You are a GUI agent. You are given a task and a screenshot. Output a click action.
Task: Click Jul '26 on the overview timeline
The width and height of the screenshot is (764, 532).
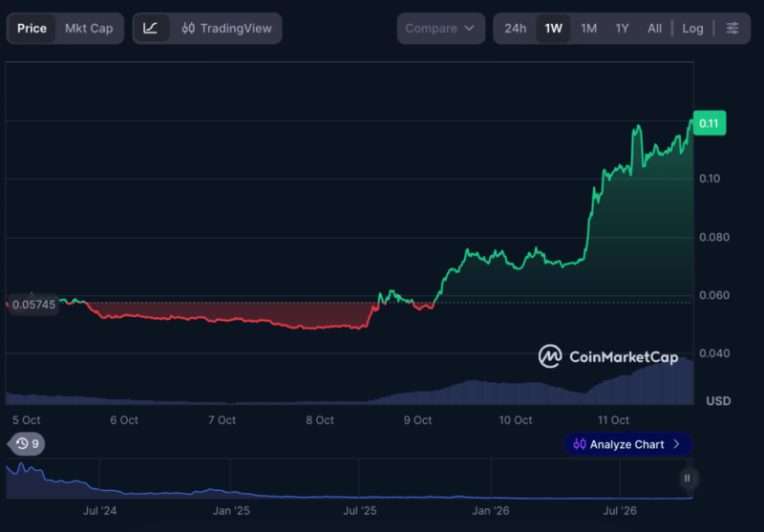point(620,511)
